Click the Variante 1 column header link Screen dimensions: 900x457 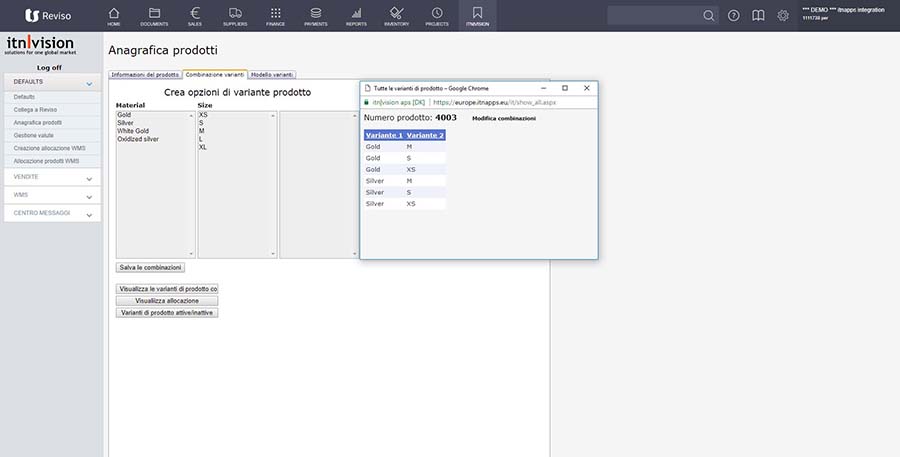[384, 135]
